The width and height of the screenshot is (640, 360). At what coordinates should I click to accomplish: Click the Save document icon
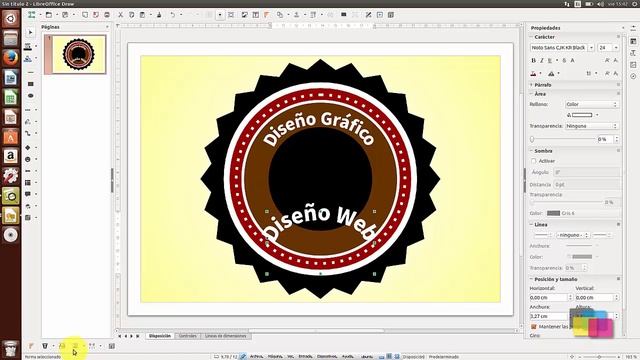click(65, 15)
